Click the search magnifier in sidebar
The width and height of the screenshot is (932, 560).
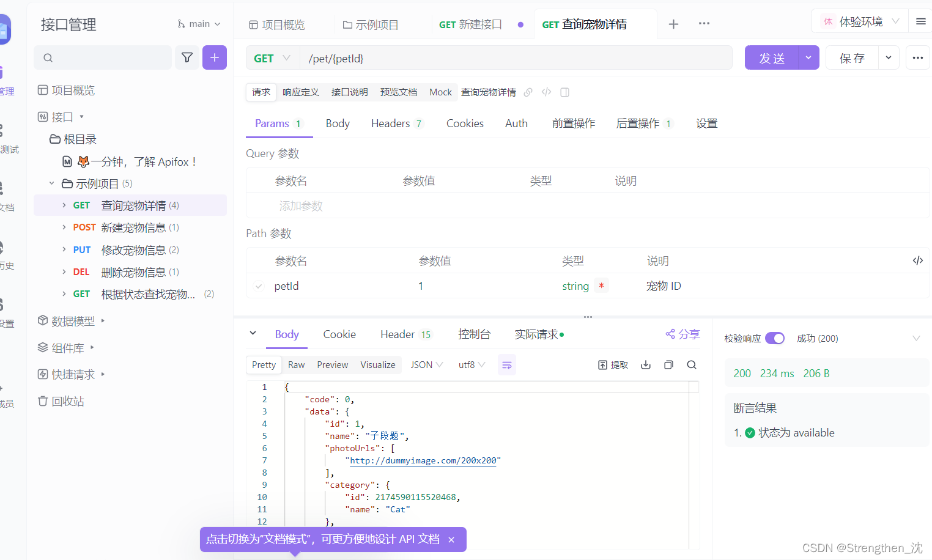48,58
